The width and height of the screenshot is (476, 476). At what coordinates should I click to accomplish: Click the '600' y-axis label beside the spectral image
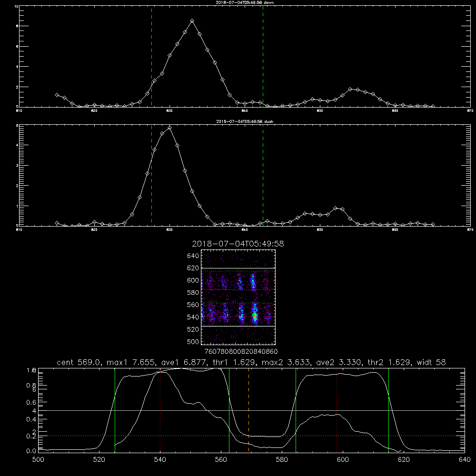click(193, 280)
